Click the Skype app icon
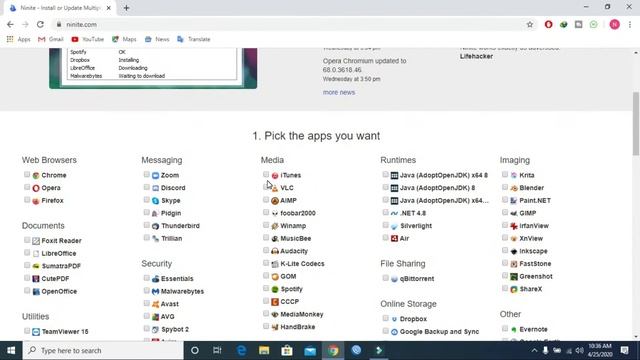This screenshot has height=360, width=640. pyautogui.click(x=156, y=201)
